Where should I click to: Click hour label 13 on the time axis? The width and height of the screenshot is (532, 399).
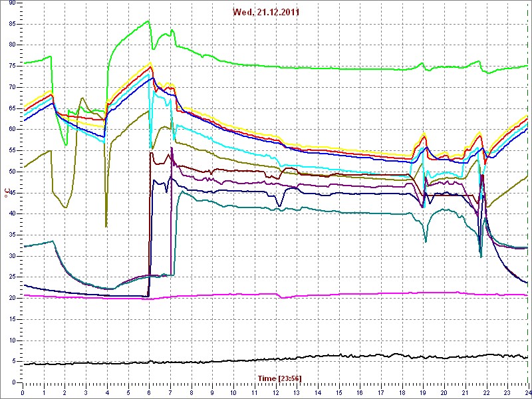coord(297,392)
